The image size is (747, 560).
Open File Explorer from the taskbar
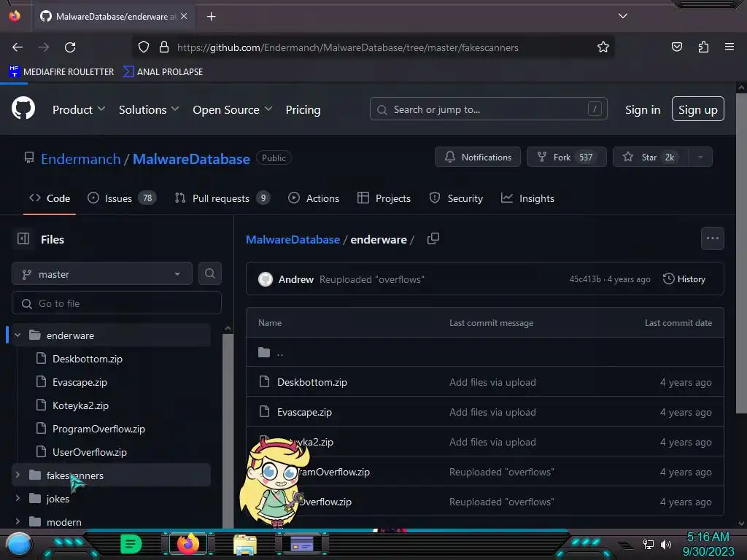click(x=245, y=544)
